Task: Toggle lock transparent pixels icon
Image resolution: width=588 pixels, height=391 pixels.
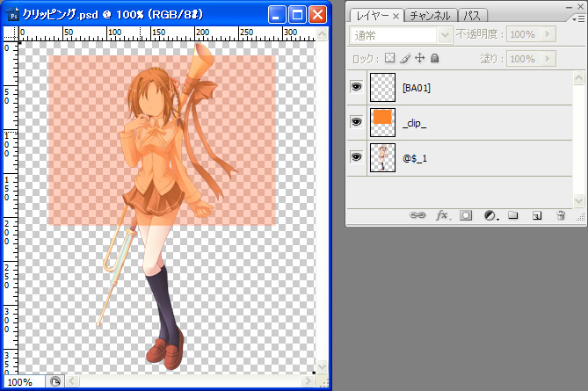Action: coord(390,58)
